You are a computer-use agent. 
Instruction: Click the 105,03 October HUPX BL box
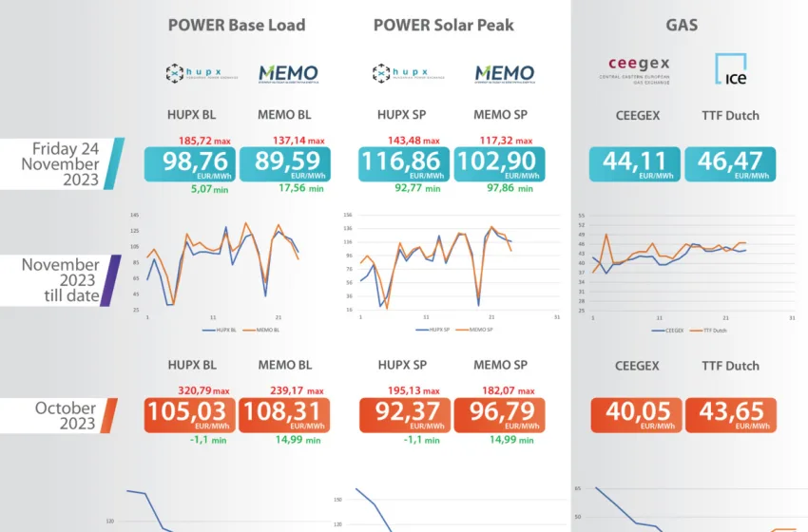(x=189, y=415)
